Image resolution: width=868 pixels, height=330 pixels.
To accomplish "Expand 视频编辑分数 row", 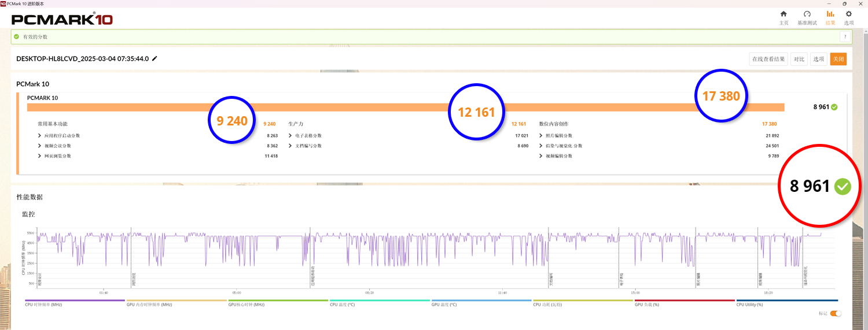I will tap(540, 156).
